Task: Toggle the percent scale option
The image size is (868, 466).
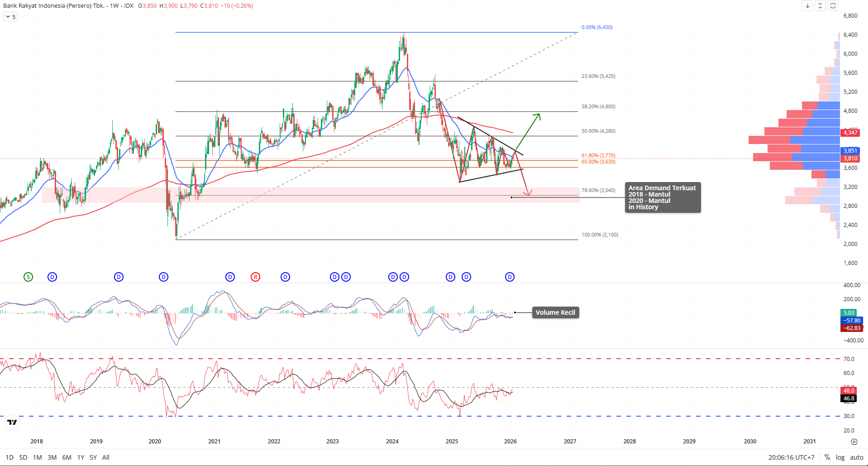Action: pos(827,457)
